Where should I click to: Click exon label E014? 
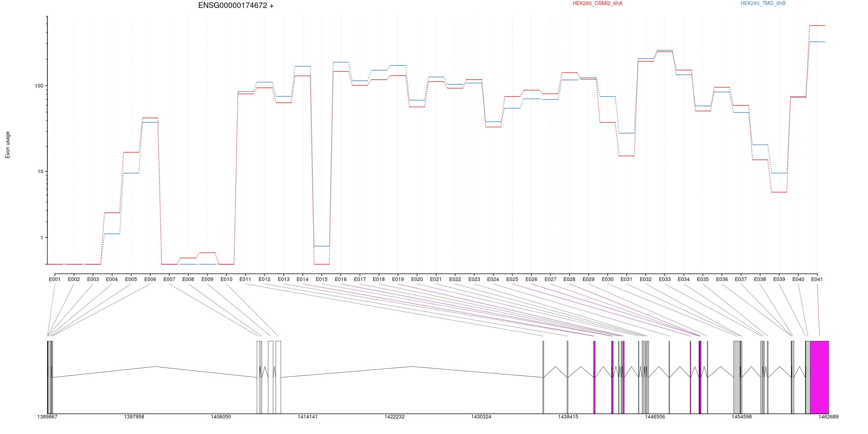(302, 279)
